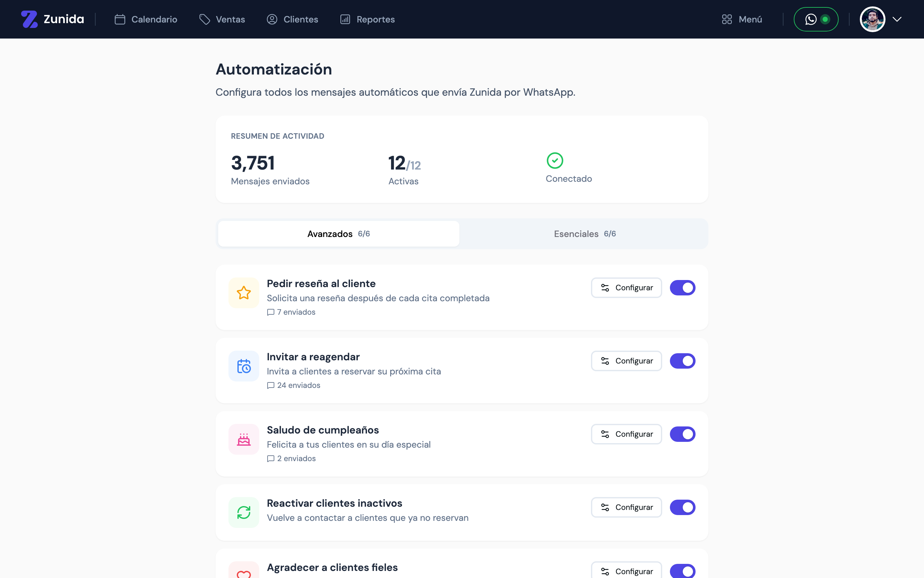Click the Zunida brand name

coord(64,19)
